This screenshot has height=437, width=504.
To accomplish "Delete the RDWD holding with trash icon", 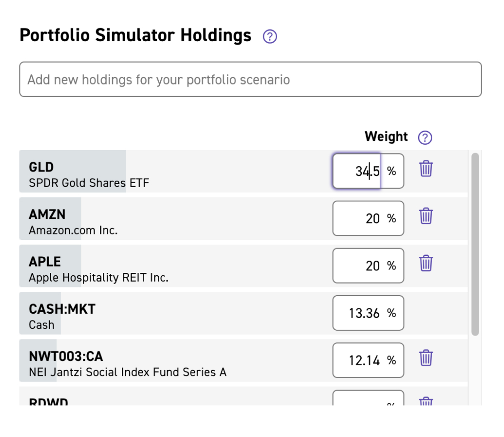I will [x=426, y=402].
